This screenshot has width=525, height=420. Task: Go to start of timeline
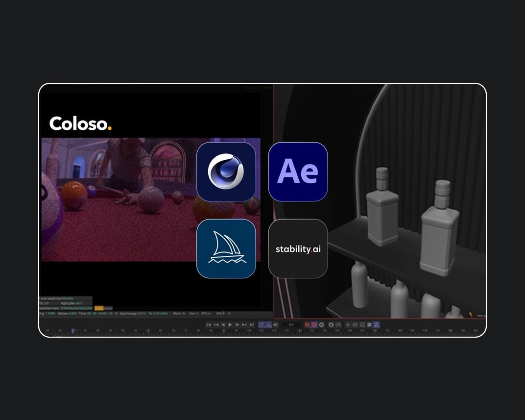[x=209, y=324]
